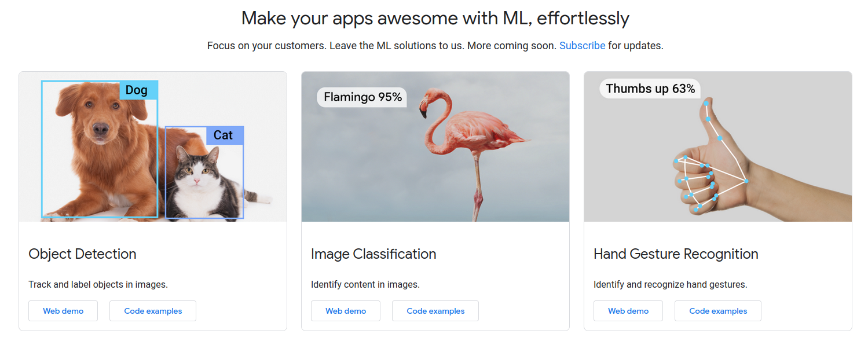The image size is (868, 356).
Task: Launch Web demo for Hand Gesture Recognition
Action: [628, 311]
